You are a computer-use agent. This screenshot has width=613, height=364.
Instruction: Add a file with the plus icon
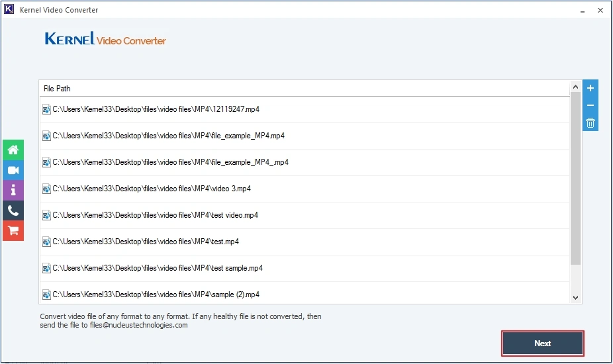point(590,88)
